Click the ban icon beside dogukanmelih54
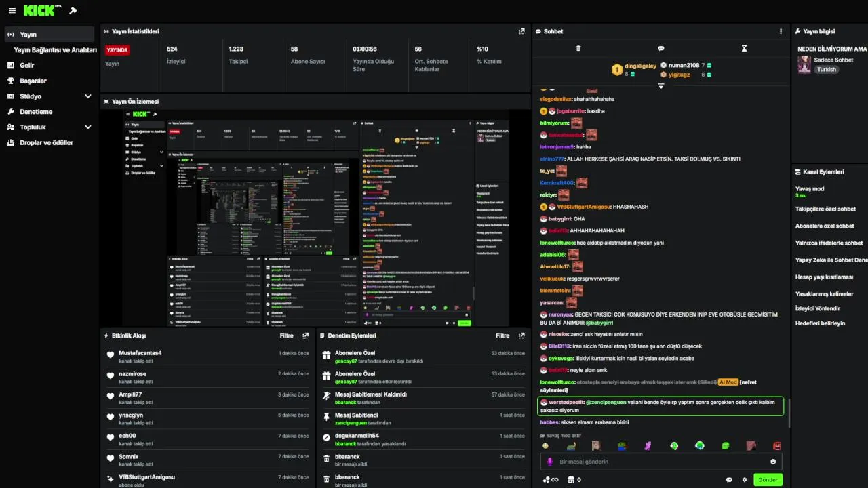 (326, 439)
